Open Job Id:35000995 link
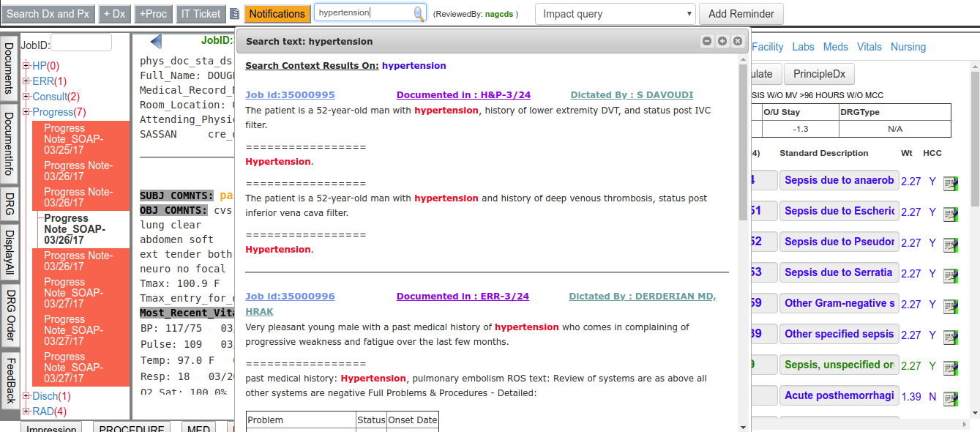Image resolution: width=980 pixels, height=432 pixels. (290, 95)
